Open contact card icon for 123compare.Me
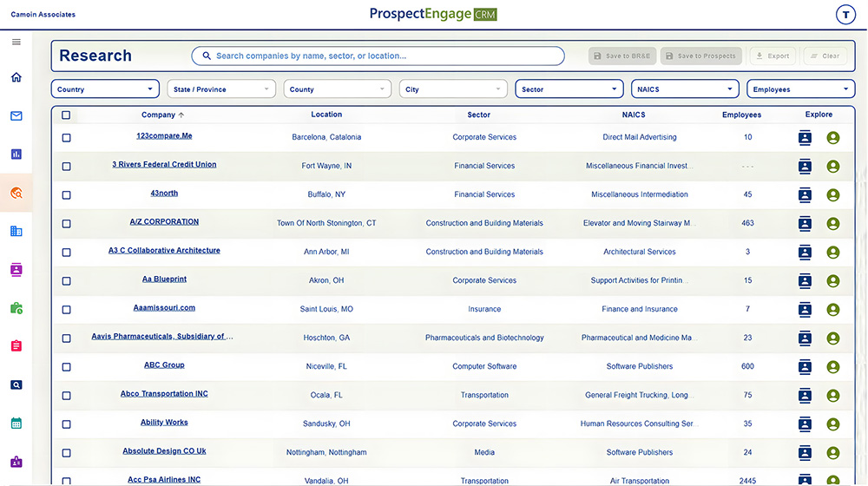868x486 pixels. [805, 137]
